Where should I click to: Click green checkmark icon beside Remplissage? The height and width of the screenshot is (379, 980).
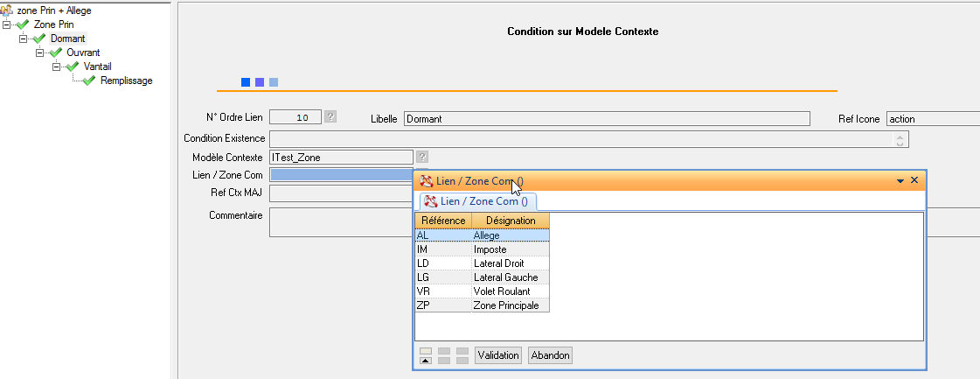[x=89, y=81]
